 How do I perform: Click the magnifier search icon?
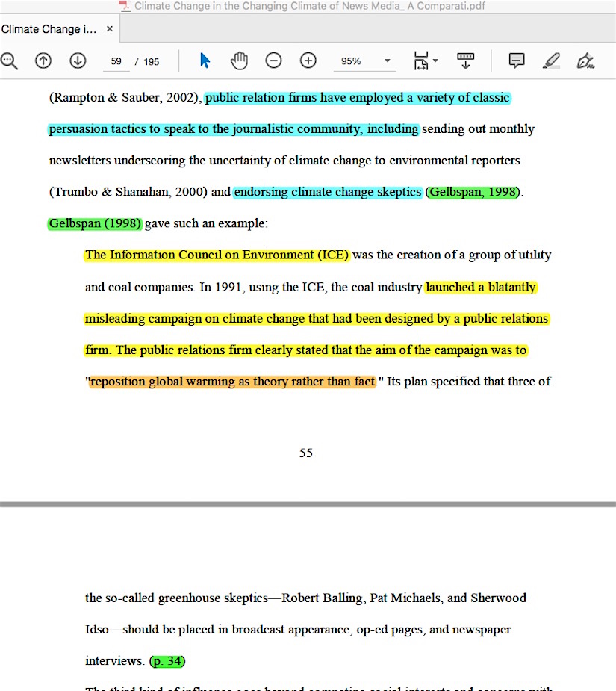pos(8,61)
